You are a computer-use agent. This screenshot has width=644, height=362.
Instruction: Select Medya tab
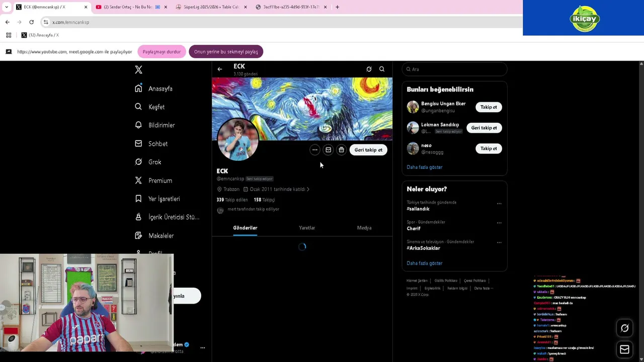364,228
